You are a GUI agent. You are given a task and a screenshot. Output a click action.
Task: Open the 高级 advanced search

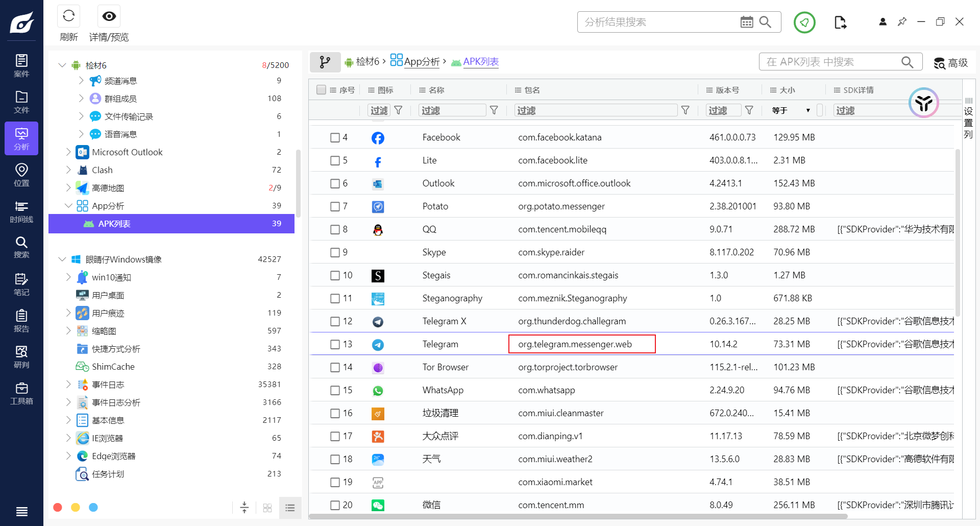point(950,62)
